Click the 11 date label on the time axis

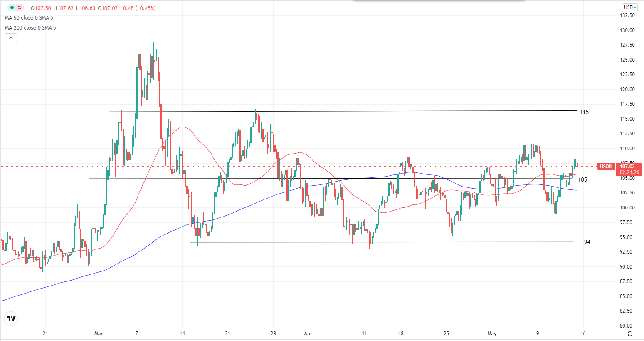(x=364, y=334)
